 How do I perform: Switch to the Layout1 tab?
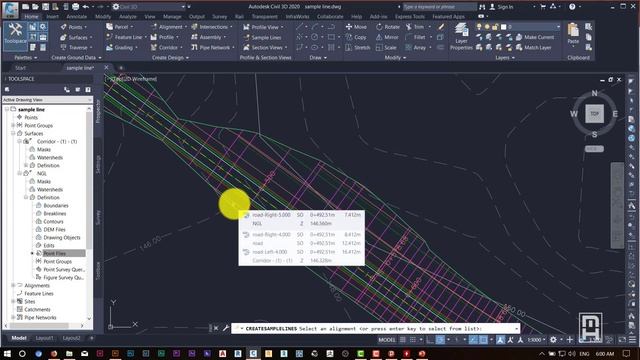coord(44,338)
